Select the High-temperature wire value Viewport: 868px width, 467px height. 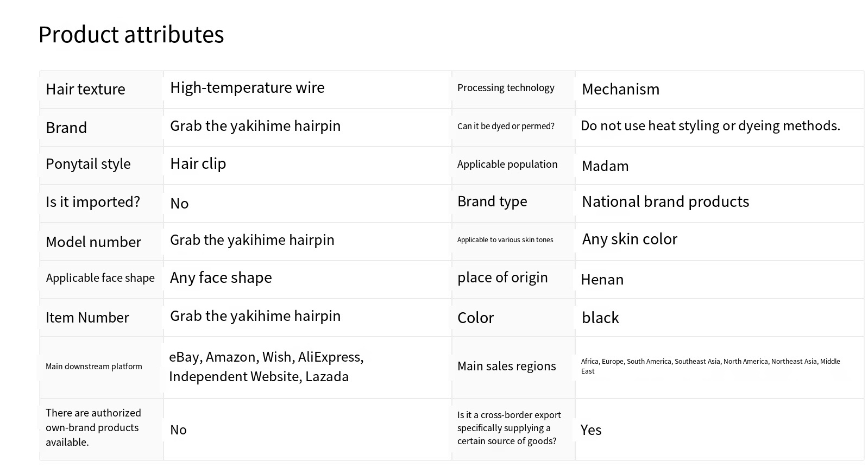click(247, 87)
